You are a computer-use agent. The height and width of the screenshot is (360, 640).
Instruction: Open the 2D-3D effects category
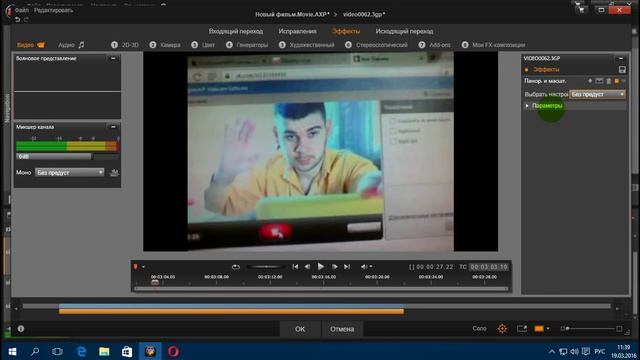click(125, 45)
